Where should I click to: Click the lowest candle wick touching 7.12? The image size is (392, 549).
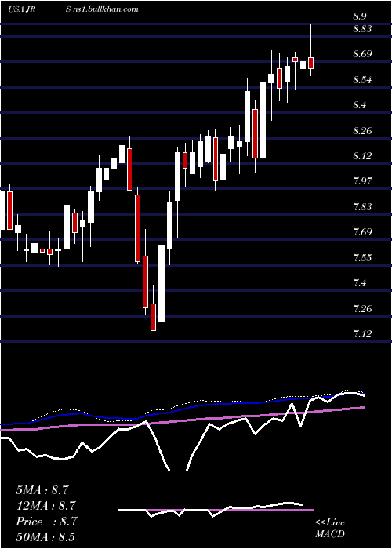(x=162, y=282)
